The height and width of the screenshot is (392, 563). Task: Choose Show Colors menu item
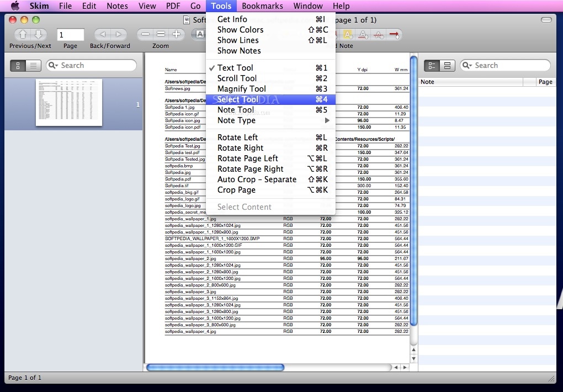(x=270, y=30)
